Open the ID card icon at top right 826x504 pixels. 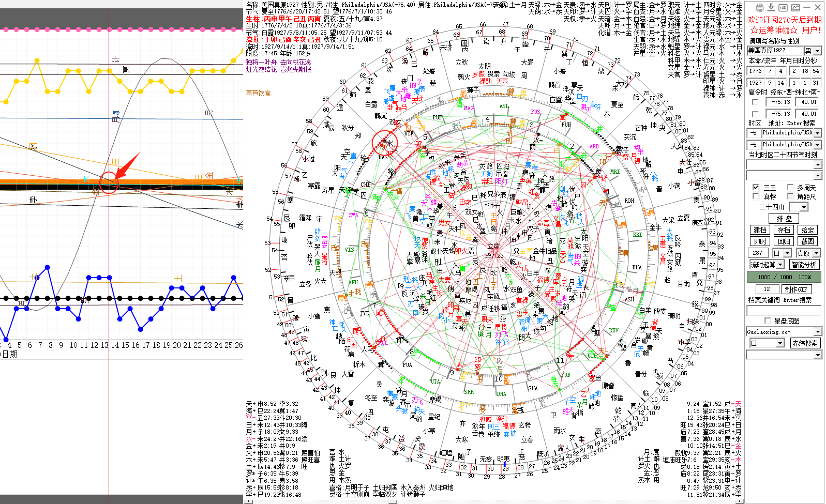tap(783, 7)
